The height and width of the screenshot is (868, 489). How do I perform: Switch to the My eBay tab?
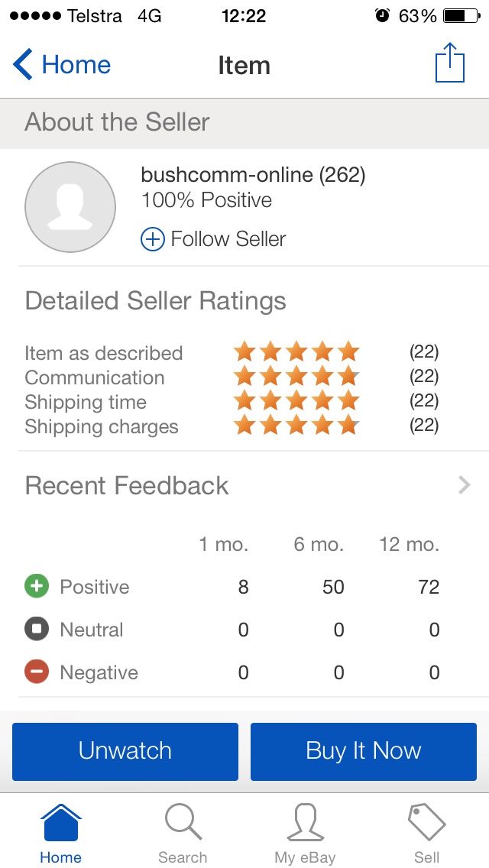(305, 834)
